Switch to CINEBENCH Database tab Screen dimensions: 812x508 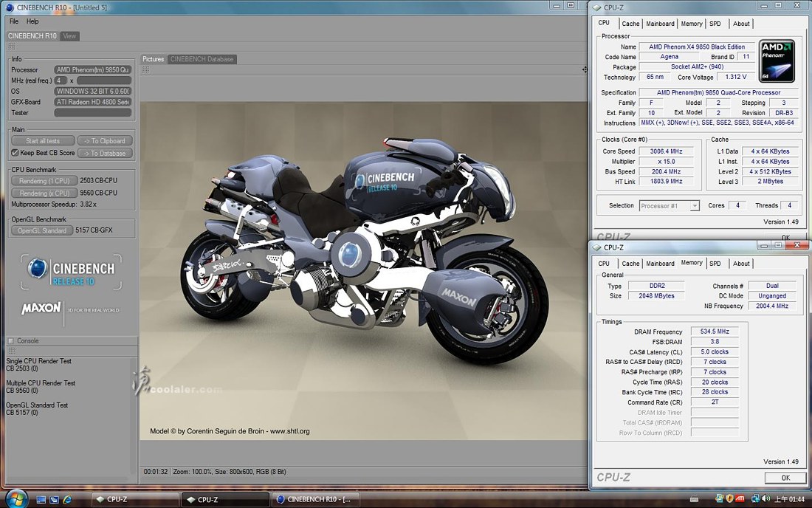(x=202, y=59)
